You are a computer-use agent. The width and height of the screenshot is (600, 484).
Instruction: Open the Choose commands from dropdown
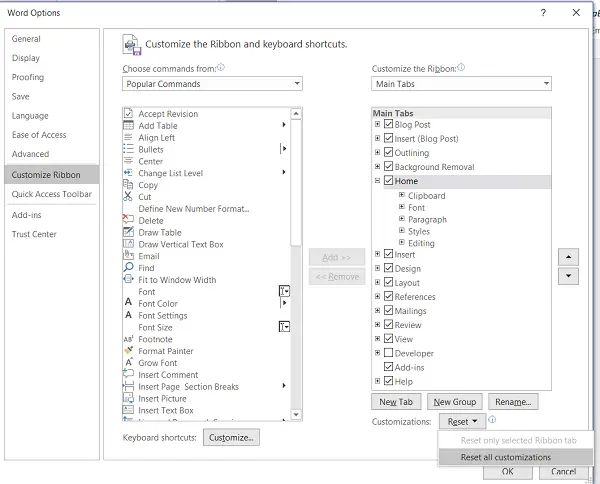pyautogui.click(x=212, y=84)
